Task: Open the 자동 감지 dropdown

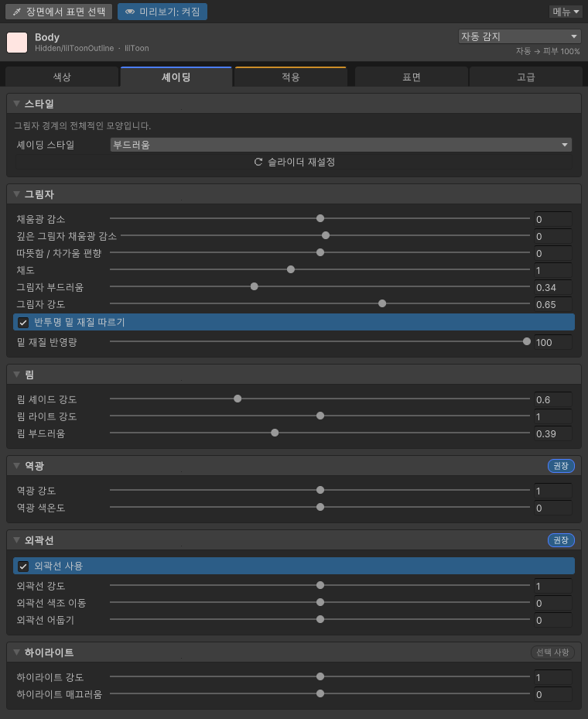Action: click(519, 36)
